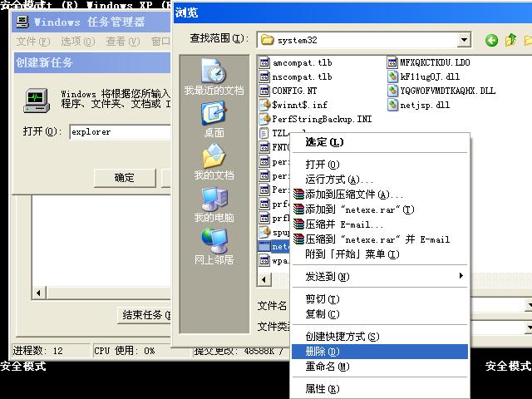The width and height of the screenshot is (532, 399).
Task: Click the 打开 input field containing explorer
Action: (x=120, y=131)
